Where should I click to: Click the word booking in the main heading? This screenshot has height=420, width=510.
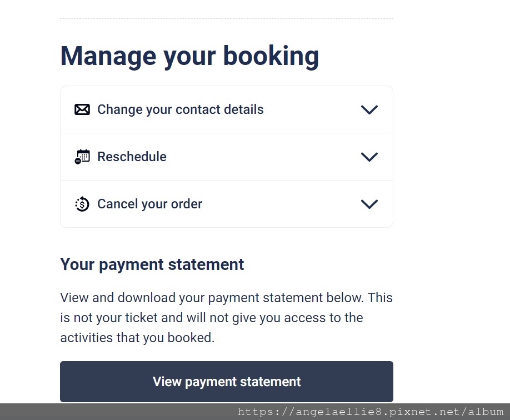coord(271,57)
